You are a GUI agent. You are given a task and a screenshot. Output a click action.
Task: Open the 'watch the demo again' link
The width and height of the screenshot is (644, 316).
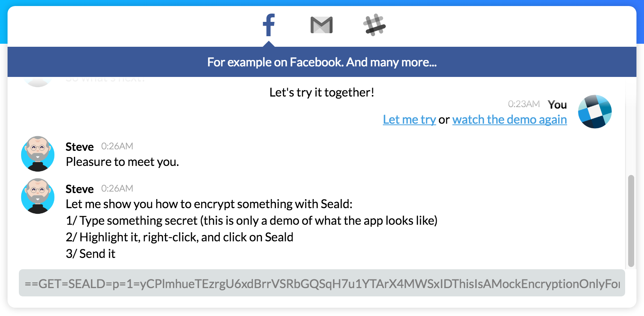(510, 120)
